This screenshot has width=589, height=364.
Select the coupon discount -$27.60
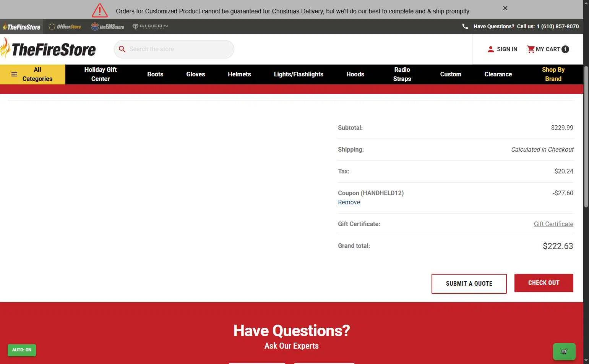(x=563, y=193)
